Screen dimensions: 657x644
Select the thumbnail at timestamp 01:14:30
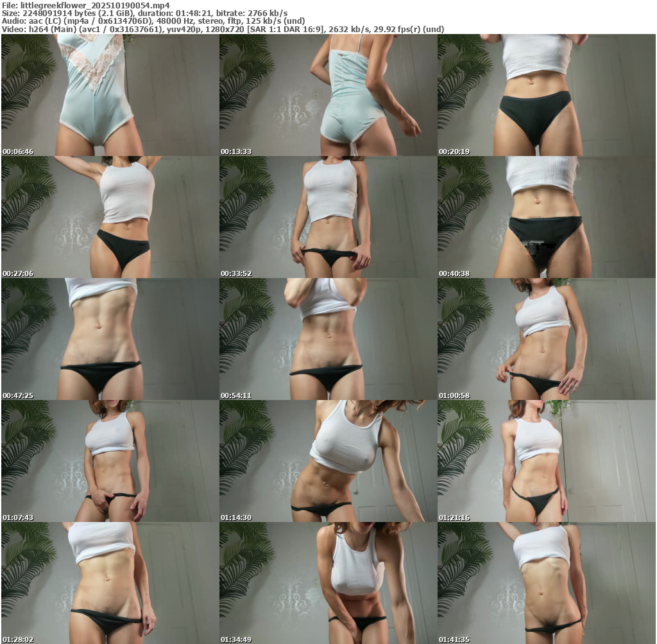(x=328, y=461)
